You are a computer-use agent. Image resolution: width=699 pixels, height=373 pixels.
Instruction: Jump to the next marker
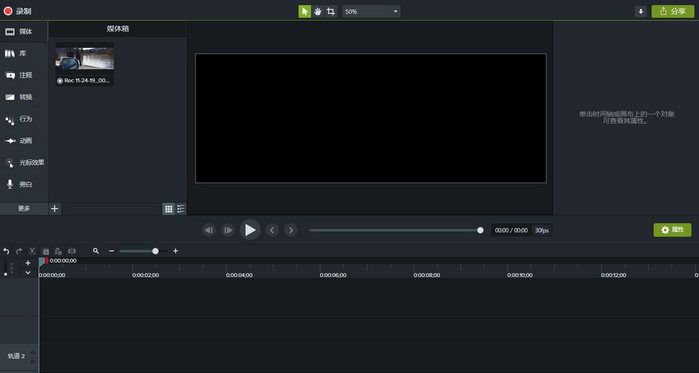point(291,230)
